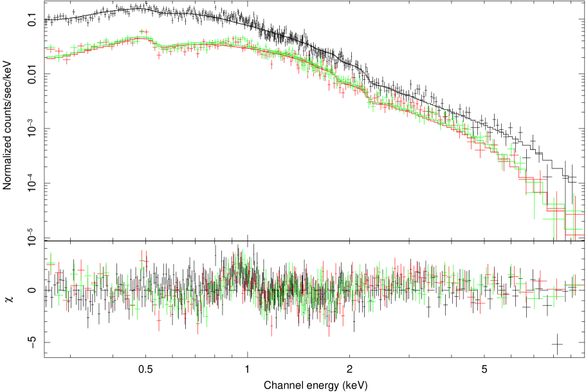Click the isolated green cross above the falling model curve
This screenshot has width=586, height=392.
pyautogui.click(x=511, y=149)
